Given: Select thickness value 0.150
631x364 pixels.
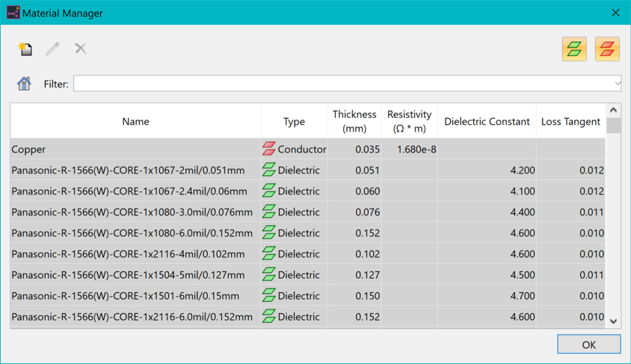Looking at the screenshot, I should (x=367, y=296).
